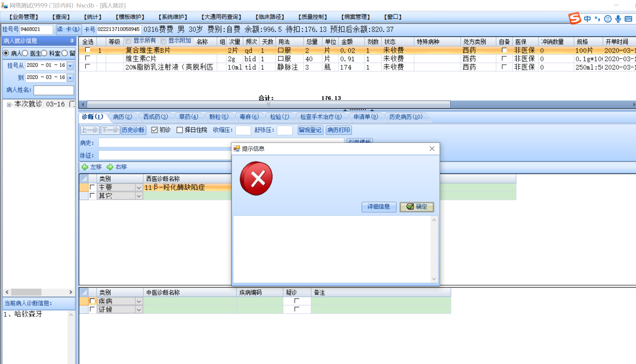Click the Sogou input method S icon
636x364 pixels.
click(x=574, y=18)
